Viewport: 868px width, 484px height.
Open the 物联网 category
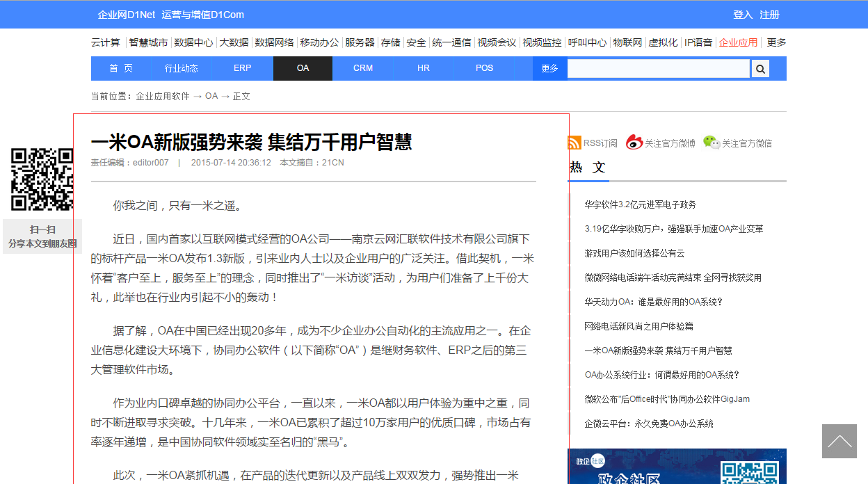627,42
